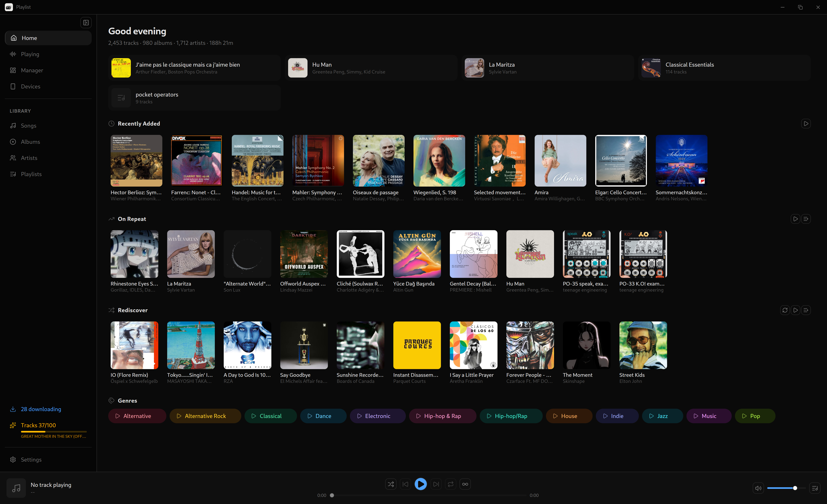The image size is (827, 504).
Task: Open the Devices section
Action: coord(30,86)
